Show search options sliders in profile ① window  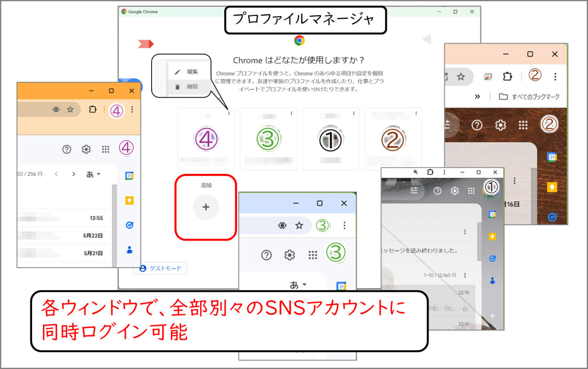click(x=414, y=191)
